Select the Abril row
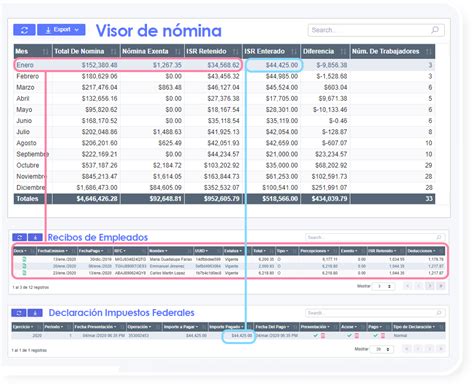This screenshot has width=474, height=386. (x=224, y=99)
